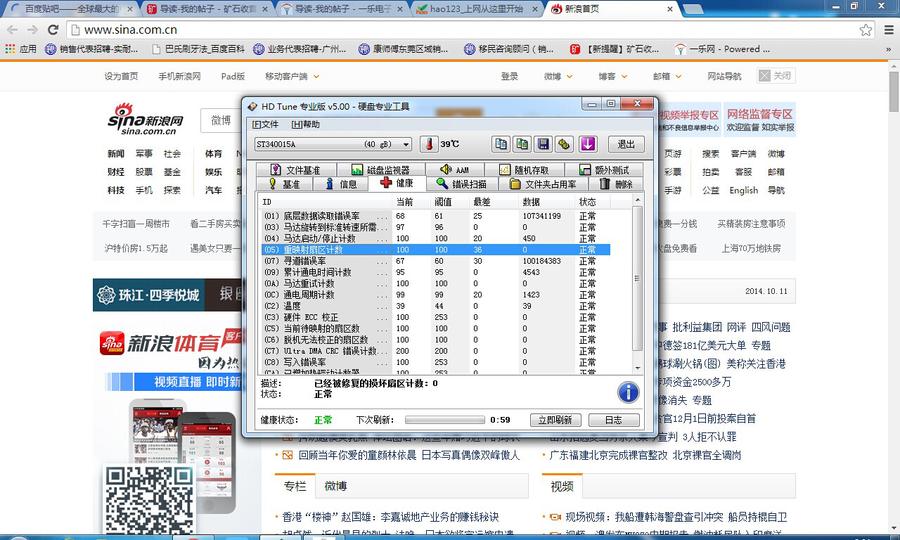900x540 pixels.
Task: Copy screenshot using second green copy icon
Action: [522, 144]
